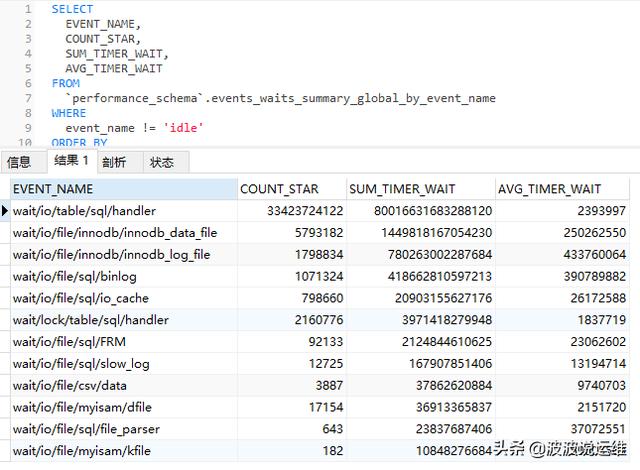Click COUNT_STAR value 12725
The image size is (640, 470).
point(326,364)
